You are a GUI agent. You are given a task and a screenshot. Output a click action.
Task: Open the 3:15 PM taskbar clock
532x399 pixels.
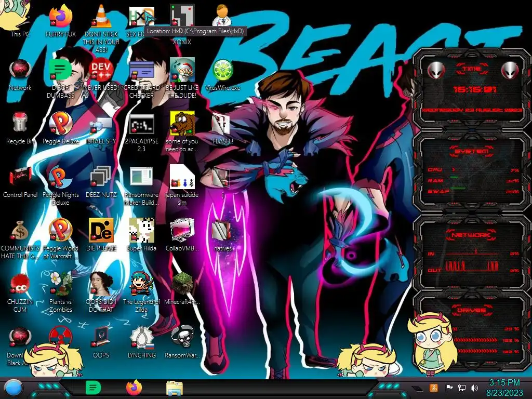point(504,388)
